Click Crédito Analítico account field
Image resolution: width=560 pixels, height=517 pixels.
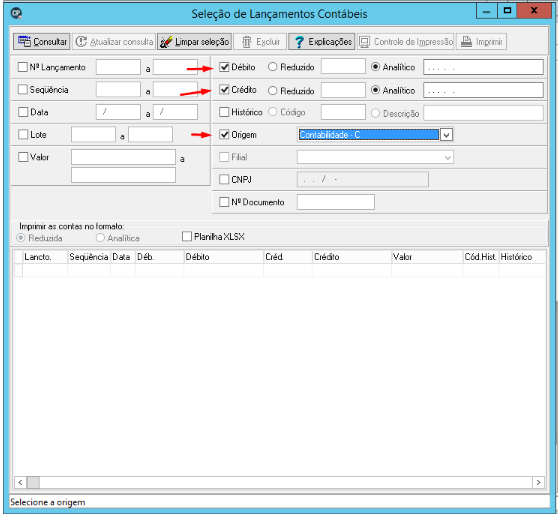coord(483,90)
